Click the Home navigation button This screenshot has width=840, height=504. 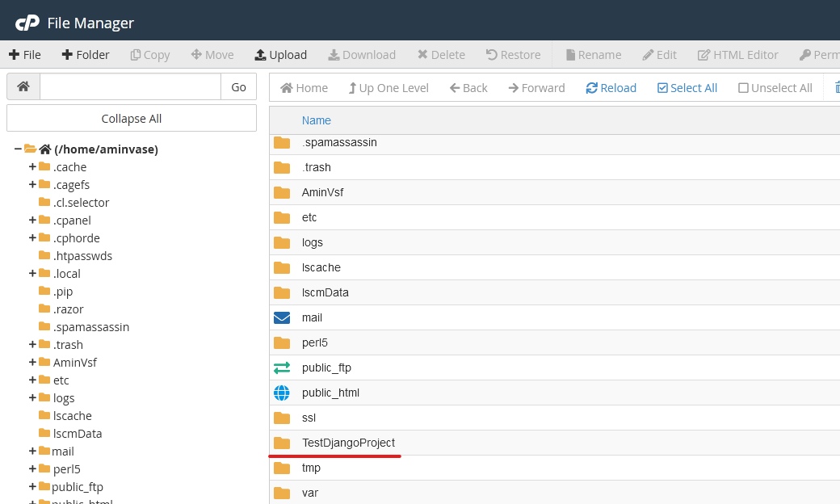click(304, 88)
